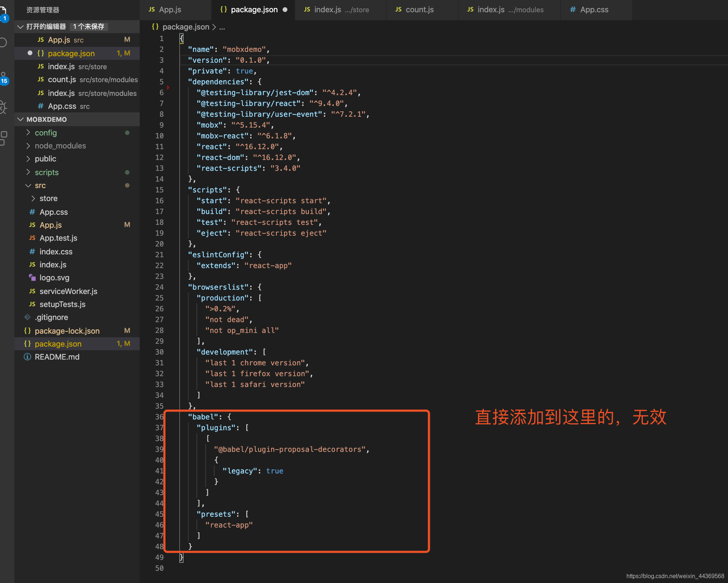Collapse the src folder

[x=28, y=185]
